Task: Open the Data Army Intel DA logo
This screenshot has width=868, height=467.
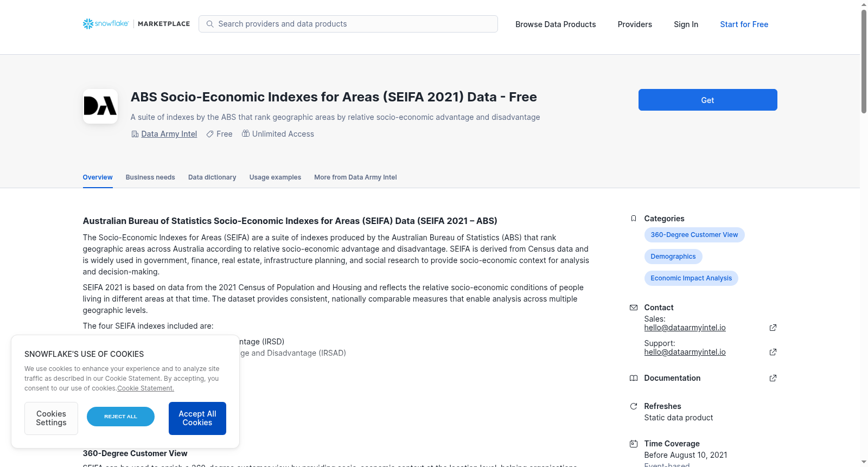Action: (100, 106)
